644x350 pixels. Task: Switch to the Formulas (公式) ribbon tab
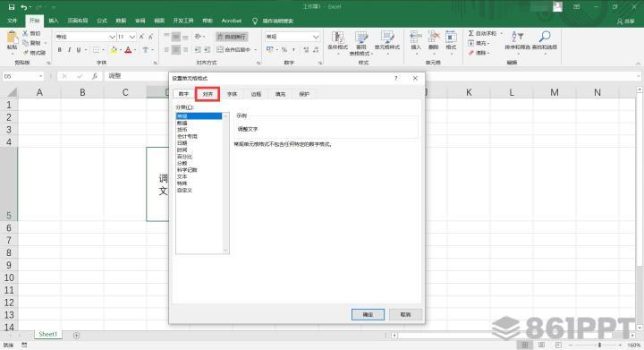tap(101, 21)
